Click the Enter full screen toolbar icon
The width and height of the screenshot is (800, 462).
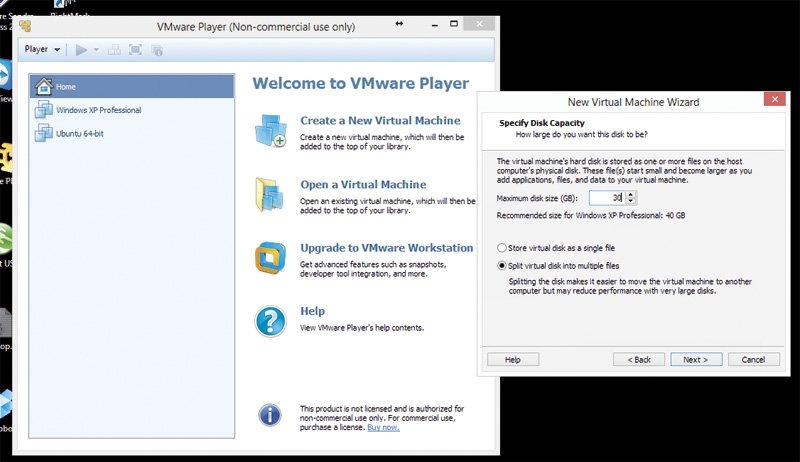[135, 50]
